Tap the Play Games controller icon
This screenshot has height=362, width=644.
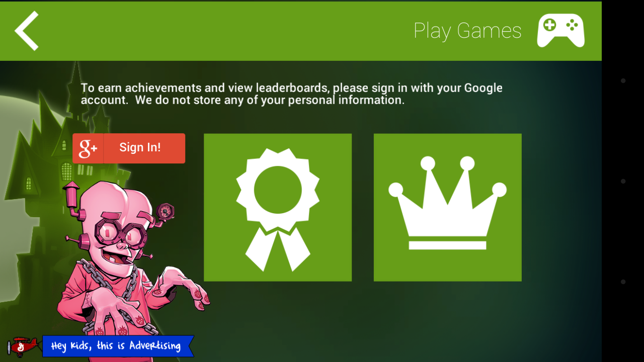point(560,31)
